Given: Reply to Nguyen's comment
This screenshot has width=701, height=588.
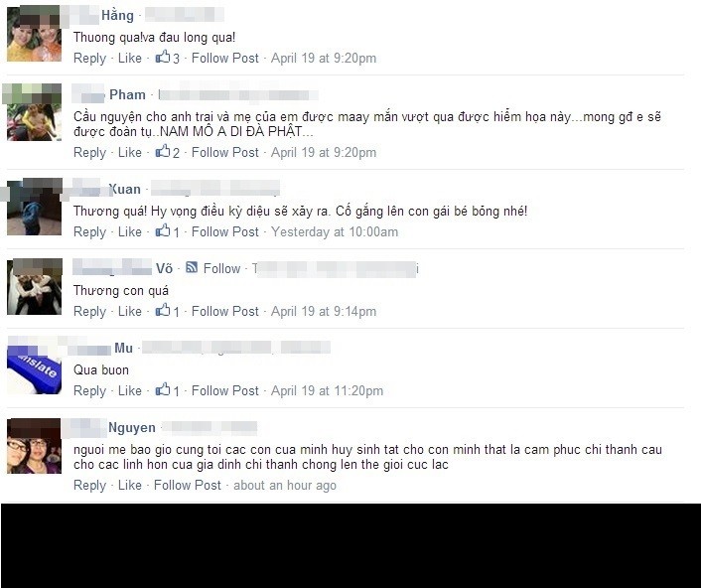Looking at the screenshot, I should [x=89, y=486].
